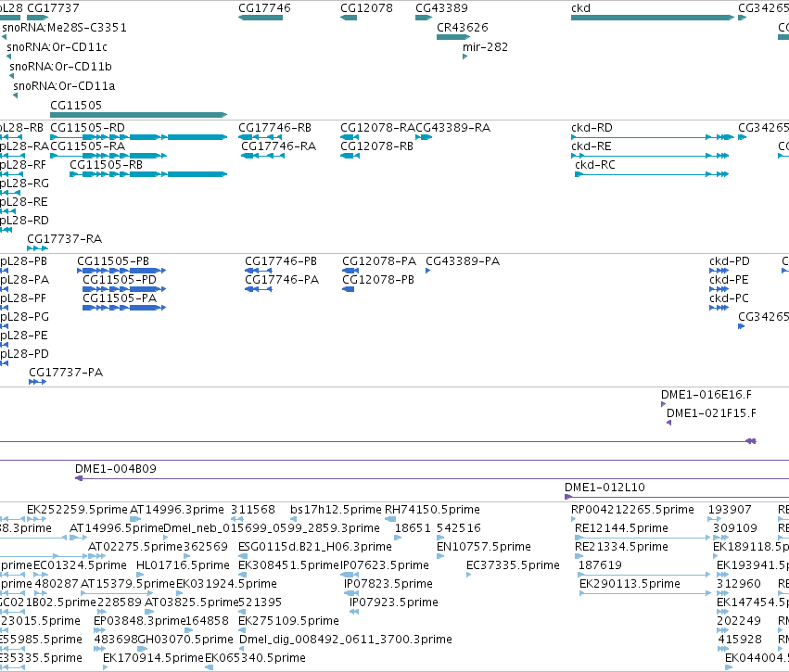Click EST EC37335.5prime label
Screen dimensions: 789x672
click(x=513, y=565)
